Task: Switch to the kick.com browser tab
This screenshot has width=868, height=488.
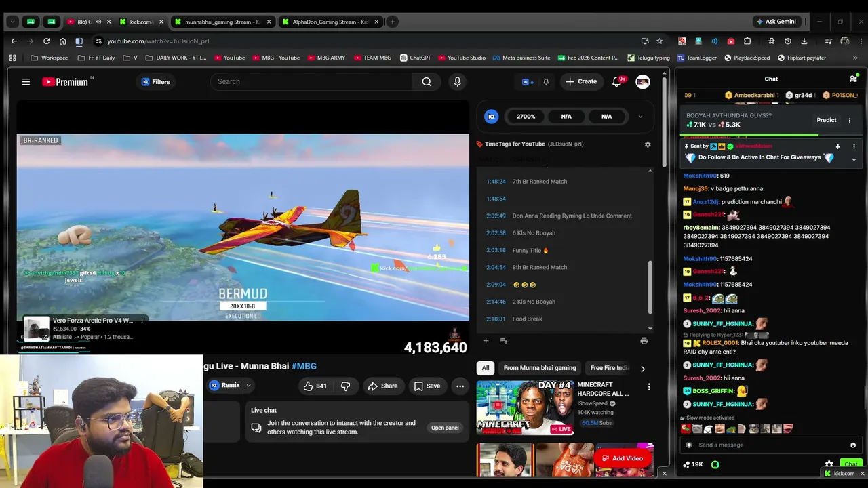Action: [x=141, y=22]
